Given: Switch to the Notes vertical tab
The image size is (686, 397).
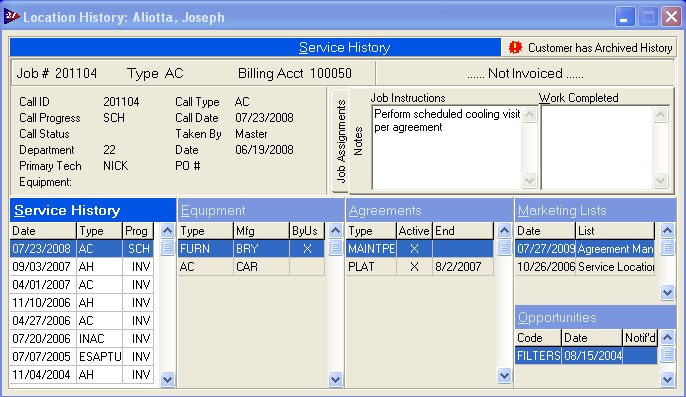Looking at the screenshot, I should pyautogui.click(x=358, y=141).
